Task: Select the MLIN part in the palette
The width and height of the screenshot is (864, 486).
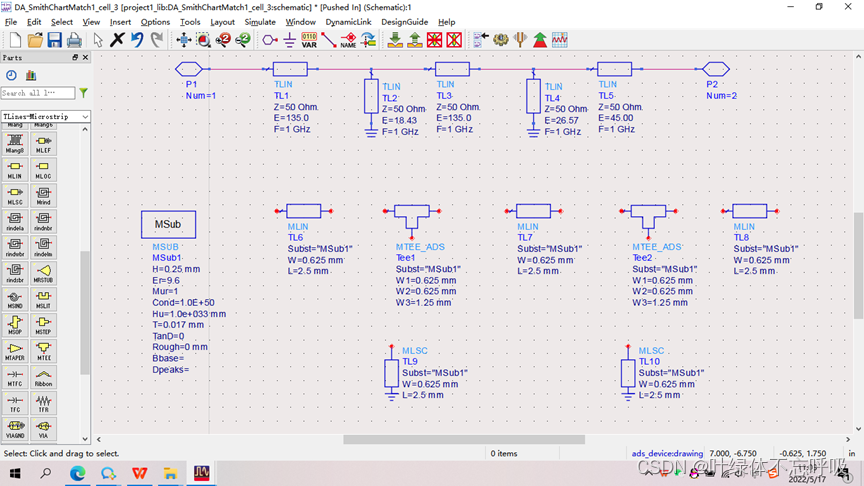Action: point(15,168)
